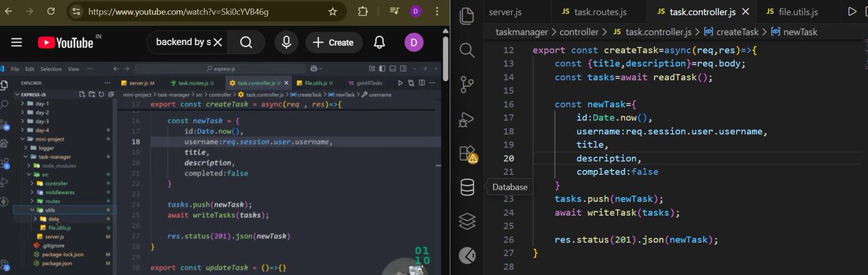This screenshot has height=275, width=868.
Task: Click 'await writeTask(tasks);' in right editor
Action: pyautogui.click(x=618, y=213)
